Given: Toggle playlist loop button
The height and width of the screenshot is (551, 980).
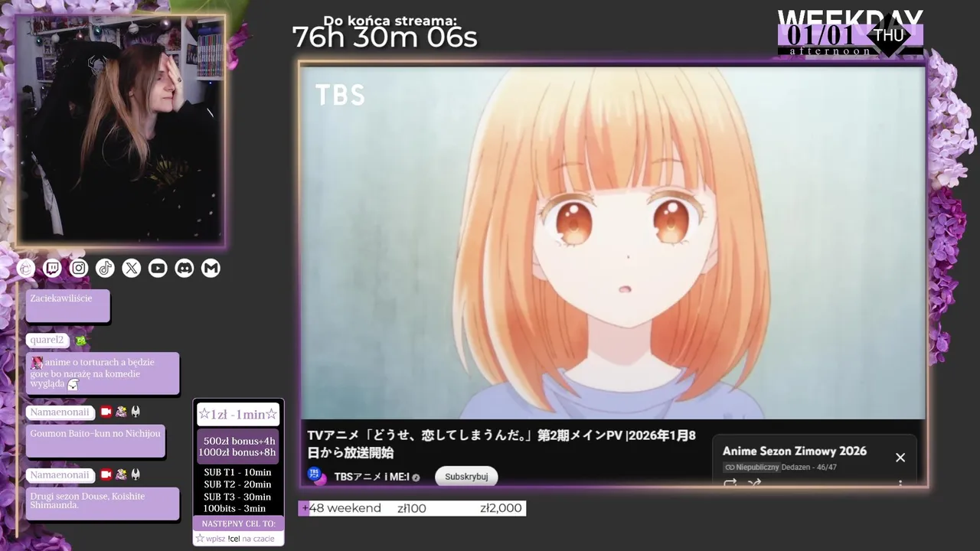Looking at the screenshot, I should point(730,483).
